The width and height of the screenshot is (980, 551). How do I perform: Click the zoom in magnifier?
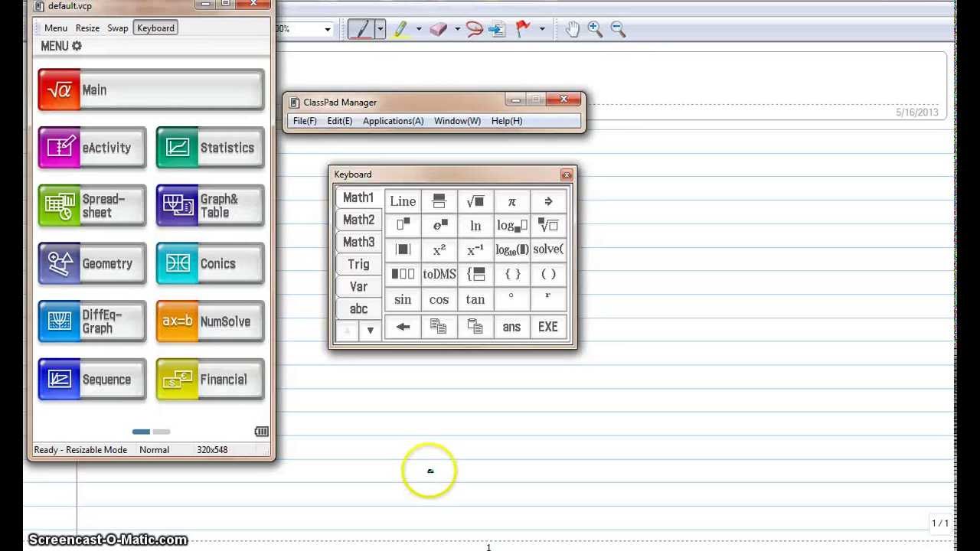[595, 29]
